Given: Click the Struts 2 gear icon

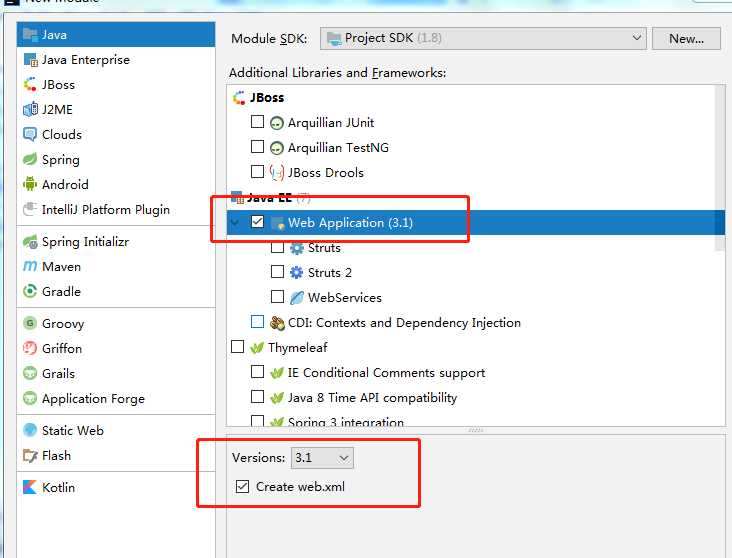Looking at the screenshot, I should [296, 272].
